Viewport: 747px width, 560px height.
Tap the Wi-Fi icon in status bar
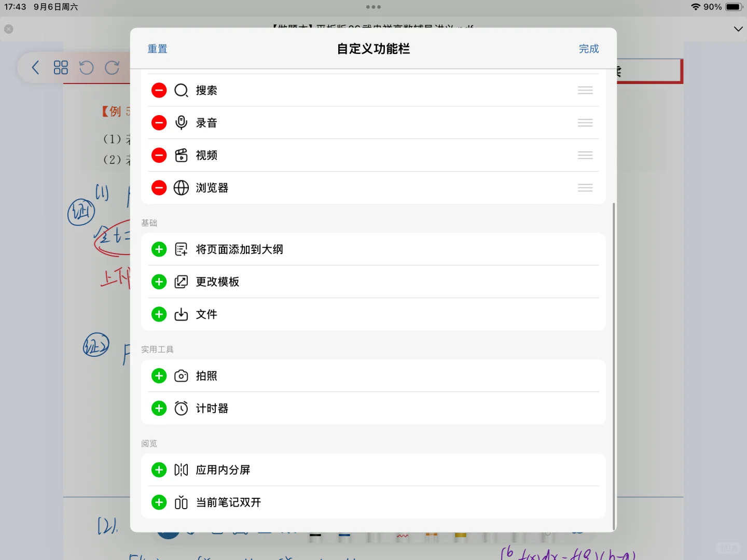pos(696,7)
